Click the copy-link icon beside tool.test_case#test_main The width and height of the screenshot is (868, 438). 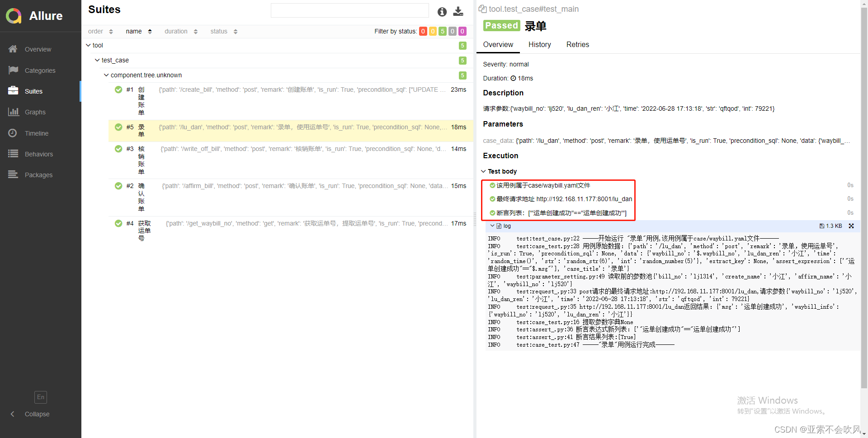click(482, 9)
